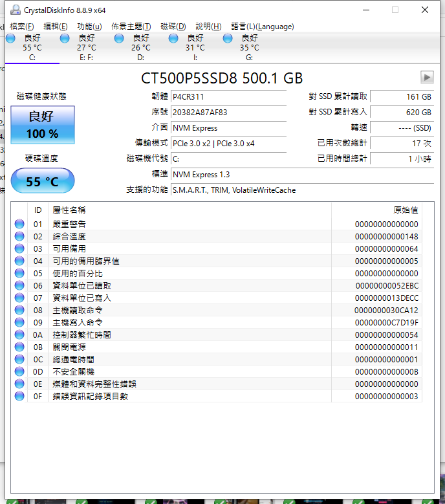445x504 pixels.
Task: Select the 綜合溫度 attribute row
Action: click(217, 236)
